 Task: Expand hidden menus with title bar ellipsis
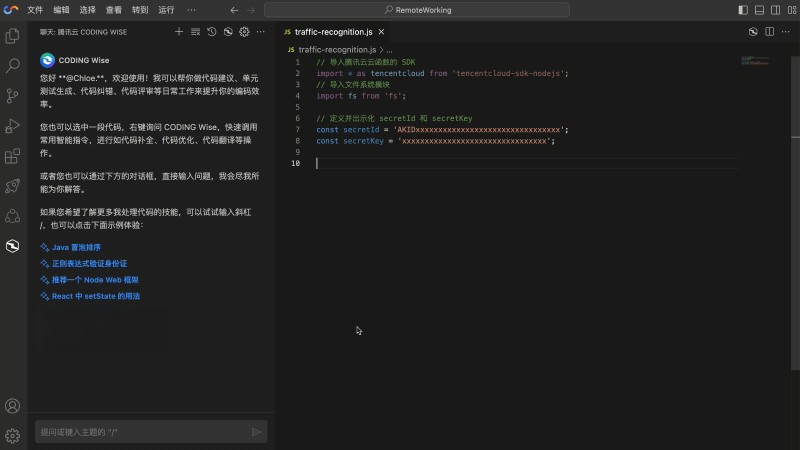coord(191,10)
